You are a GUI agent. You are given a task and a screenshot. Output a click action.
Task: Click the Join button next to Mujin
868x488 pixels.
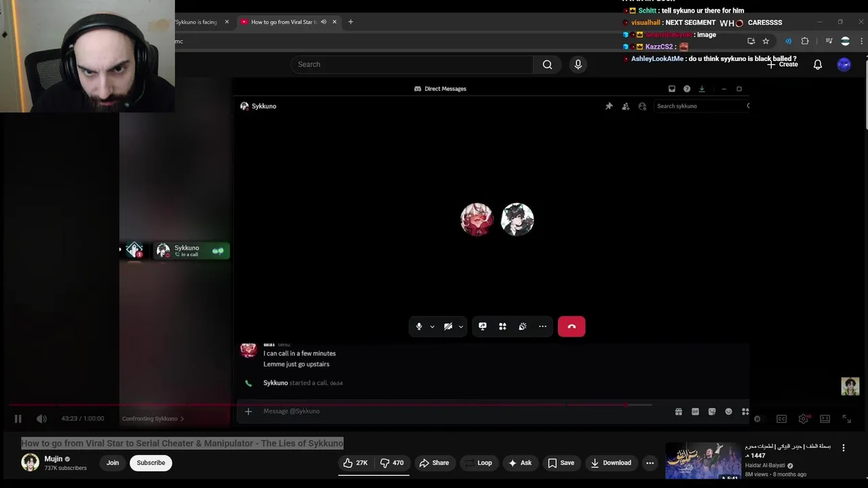pyautogui.click(x=113, y=463)
